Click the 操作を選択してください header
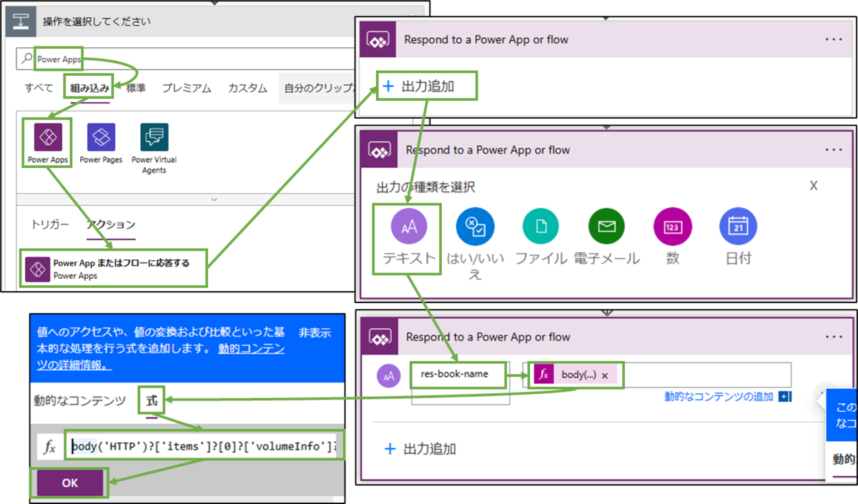 [x=97, y=21]
